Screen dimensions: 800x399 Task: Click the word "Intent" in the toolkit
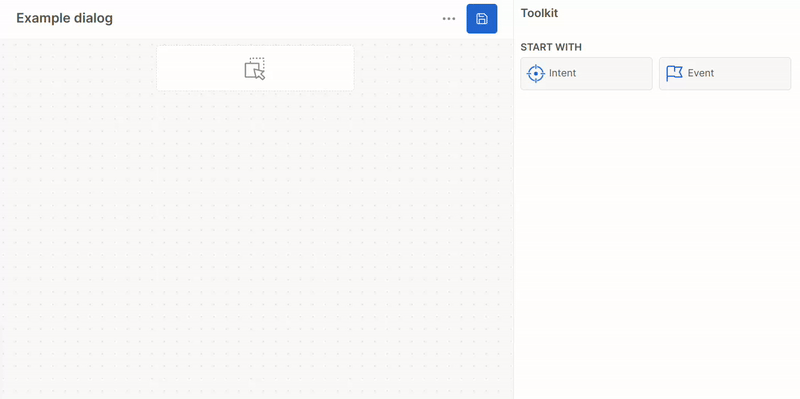pyautogui.click(x=562, y=73)
